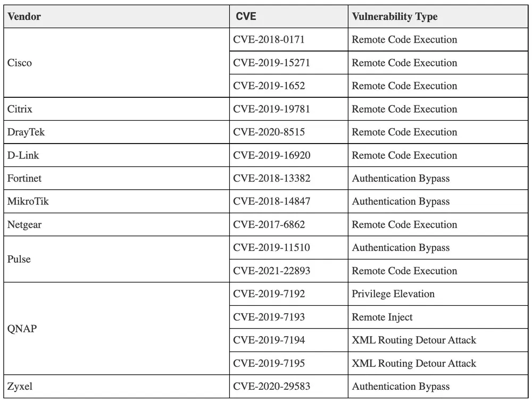Select the MikroTik vendor cell
The height and width of the screenshot is (402, 532).
point(28,202)
